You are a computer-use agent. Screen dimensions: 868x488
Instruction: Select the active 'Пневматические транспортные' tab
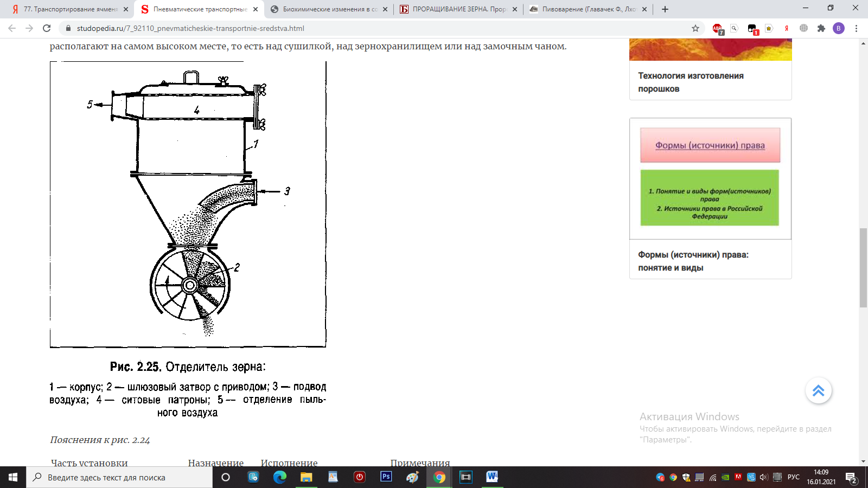[200, 9]
